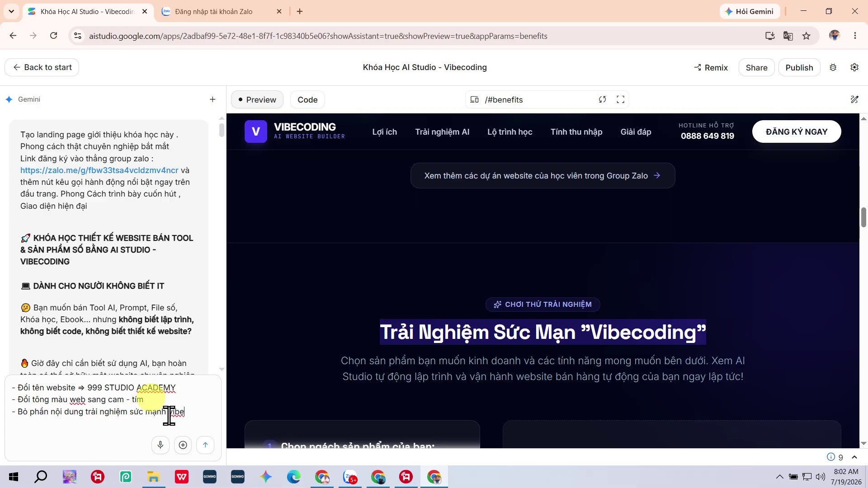Open preview in fullscreen mode
The width and height of the screenshot is (868, 488).
tap(620, 99)
